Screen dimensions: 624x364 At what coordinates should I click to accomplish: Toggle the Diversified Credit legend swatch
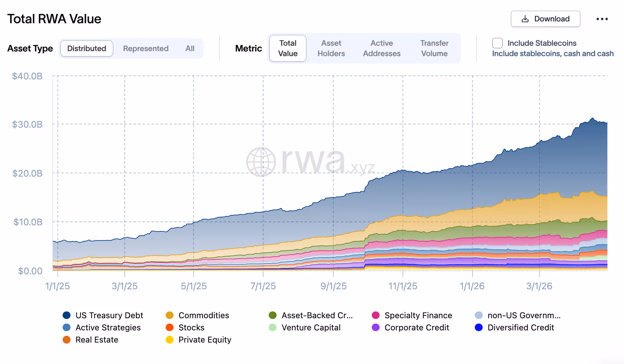[479, 328]
